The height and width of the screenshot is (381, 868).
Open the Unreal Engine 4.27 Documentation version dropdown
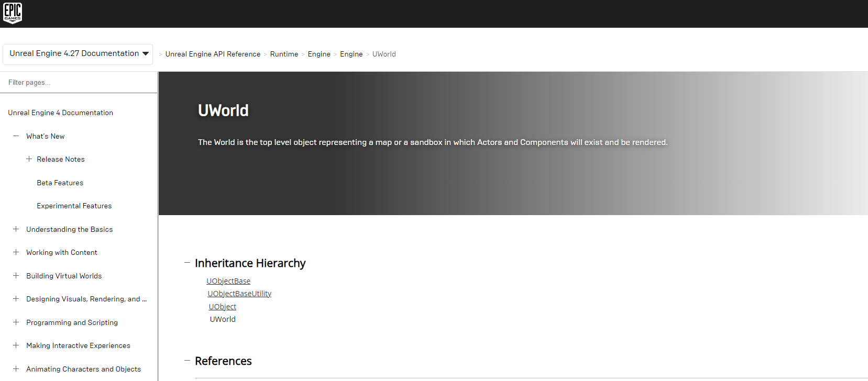78,54
